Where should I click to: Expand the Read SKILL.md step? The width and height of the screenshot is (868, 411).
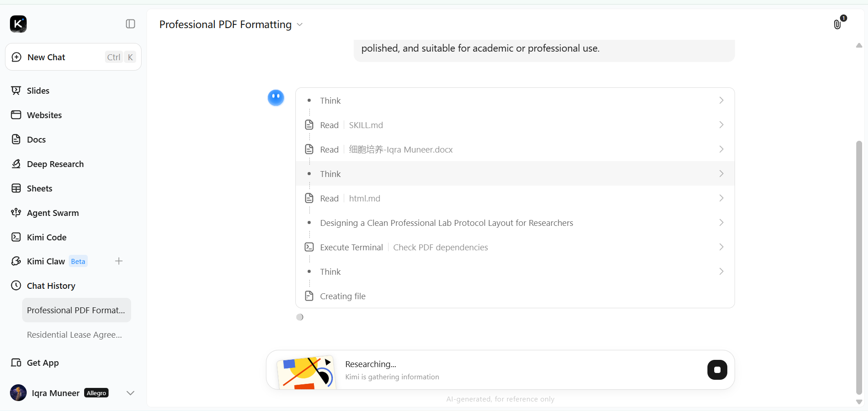[515, 125]
